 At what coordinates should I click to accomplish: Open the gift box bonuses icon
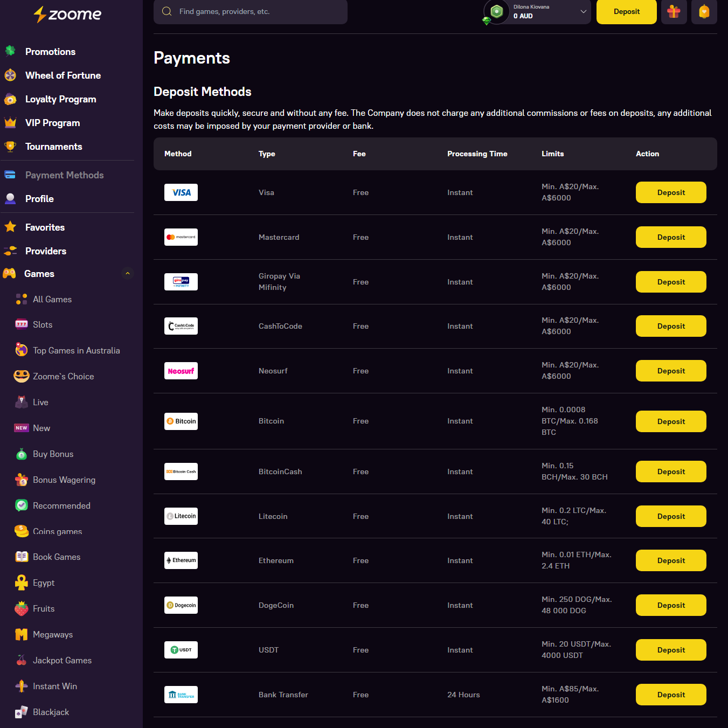pos(674,11)
